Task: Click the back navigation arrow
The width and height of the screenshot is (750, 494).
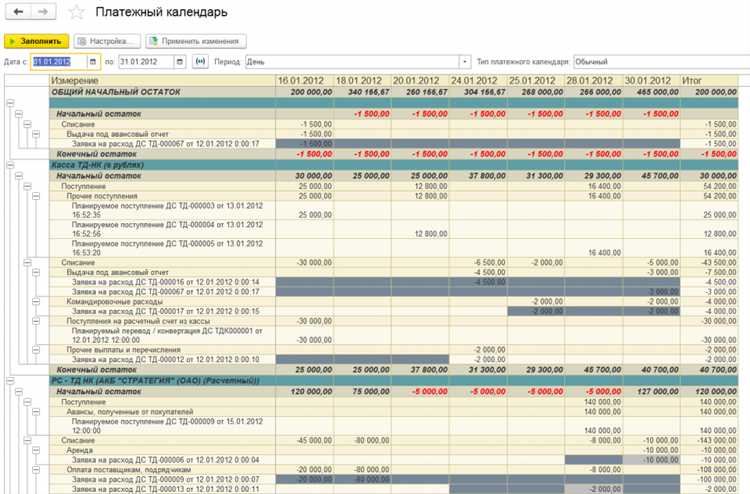Action: point(17,13)
